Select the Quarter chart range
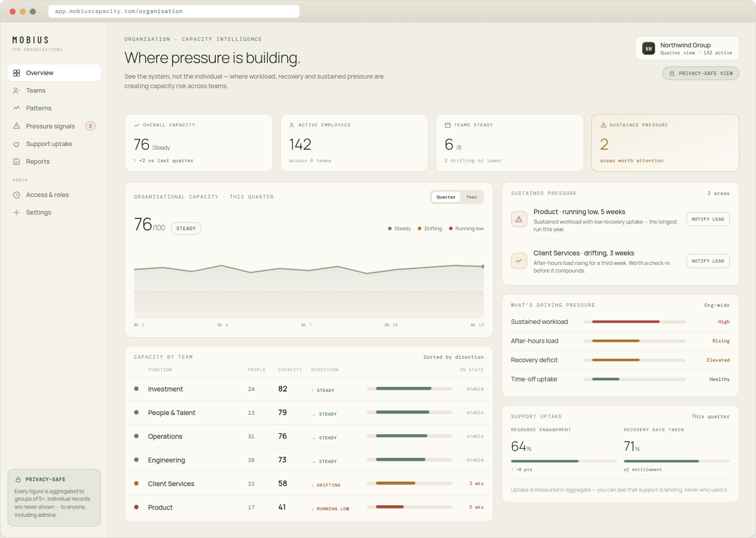This screenshot has width=756, height=538. tap(446, 197)
